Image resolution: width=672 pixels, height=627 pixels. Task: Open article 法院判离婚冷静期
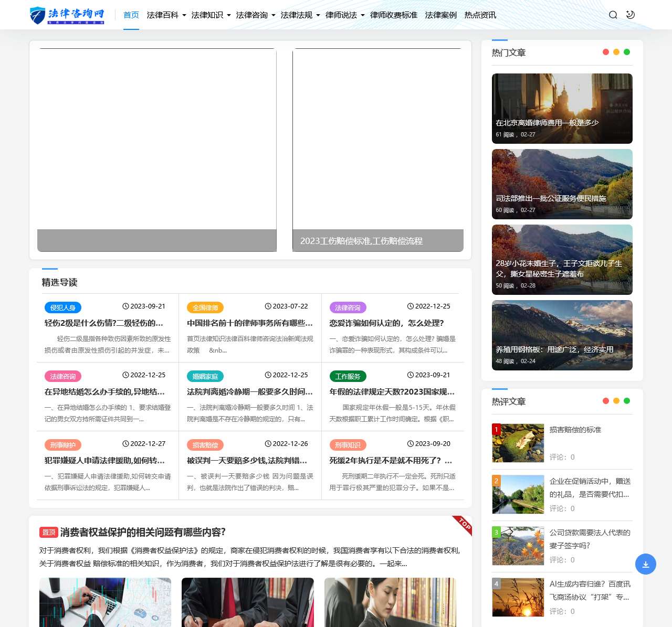(250, 392)
